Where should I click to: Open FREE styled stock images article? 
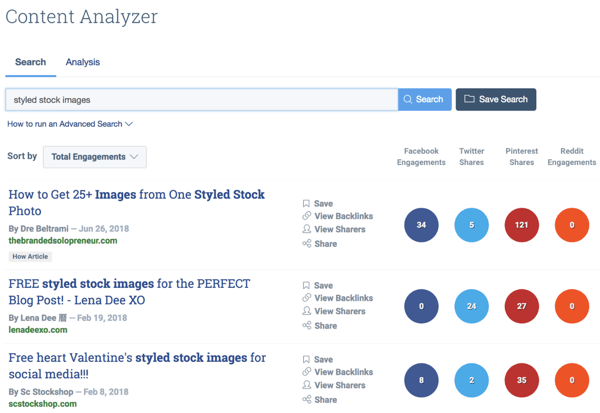pyautogui.click(x=129, y=292)
